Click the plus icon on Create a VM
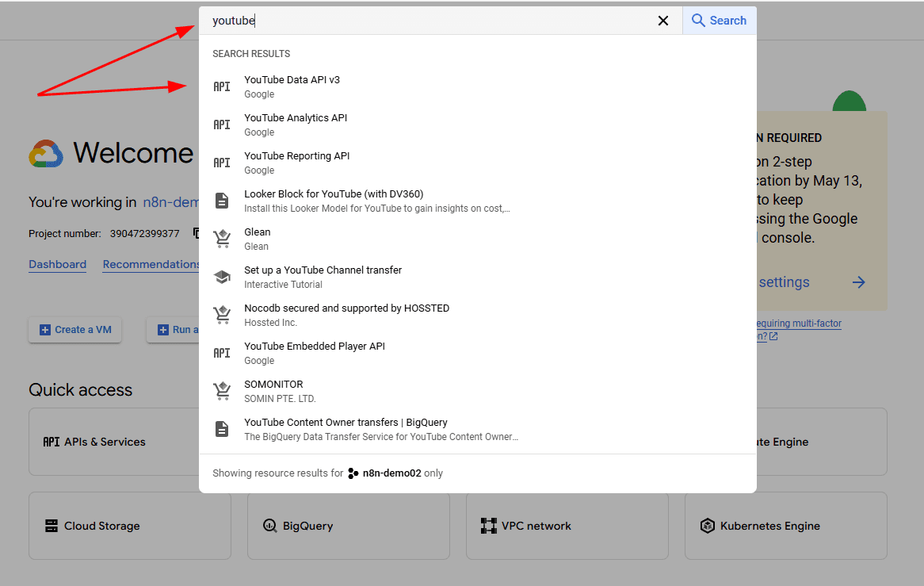 click(x=45, y=330)
